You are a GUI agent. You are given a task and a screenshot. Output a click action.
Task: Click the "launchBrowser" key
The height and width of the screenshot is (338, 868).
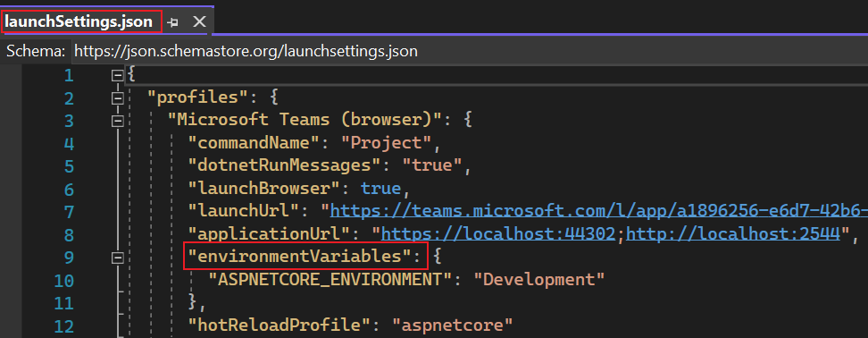pos(265,189)
